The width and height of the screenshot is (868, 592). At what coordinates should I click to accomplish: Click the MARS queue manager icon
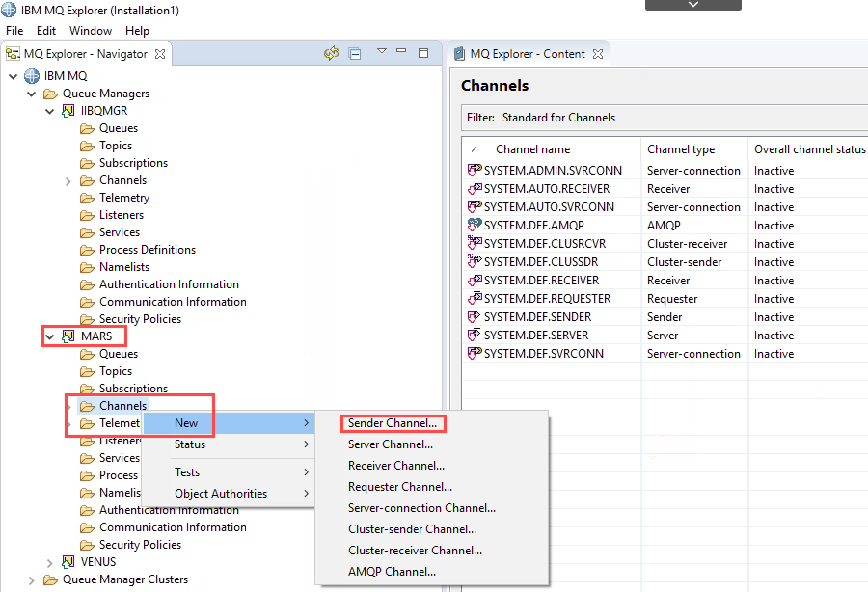(x=68, y=336)
